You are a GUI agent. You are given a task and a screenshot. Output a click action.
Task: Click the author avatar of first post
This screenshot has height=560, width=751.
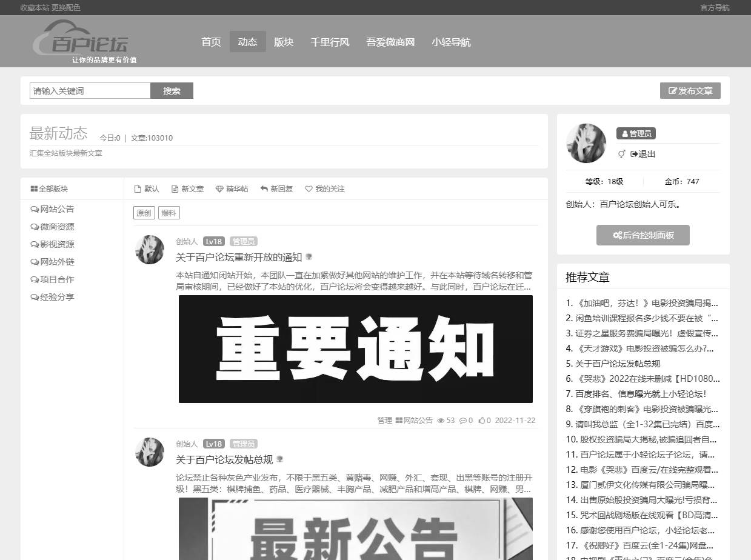(x=150, y=250)
